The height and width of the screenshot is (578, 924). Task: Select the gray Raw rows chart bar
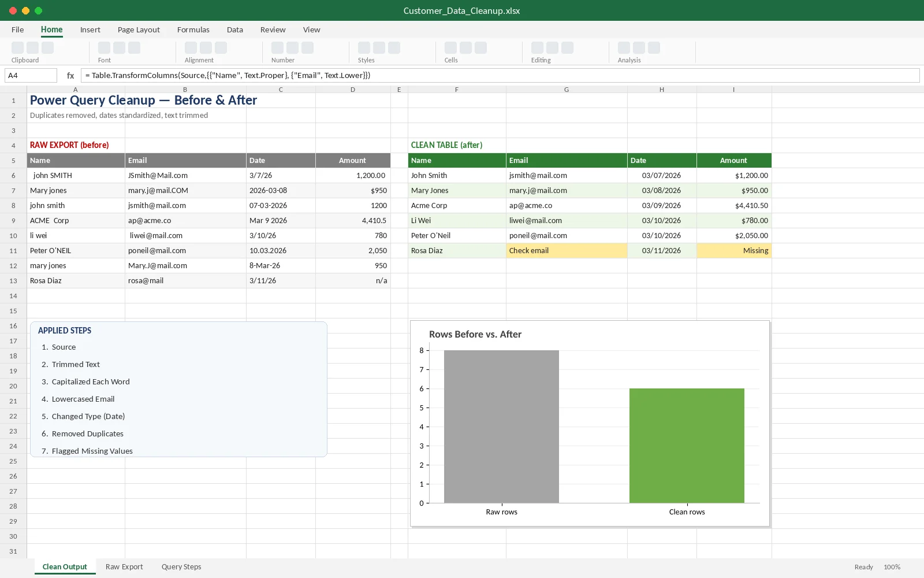coord(501,427)
